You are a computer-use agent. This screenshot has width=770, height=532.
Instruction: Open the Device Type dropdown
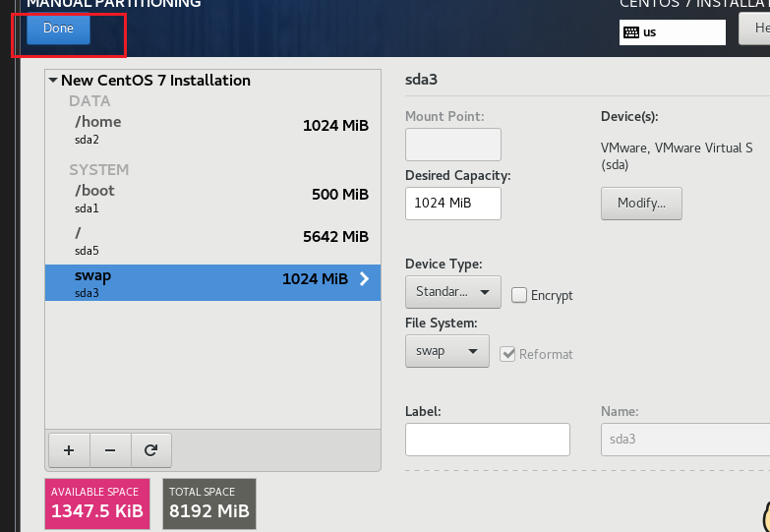[x=452, y=292]
